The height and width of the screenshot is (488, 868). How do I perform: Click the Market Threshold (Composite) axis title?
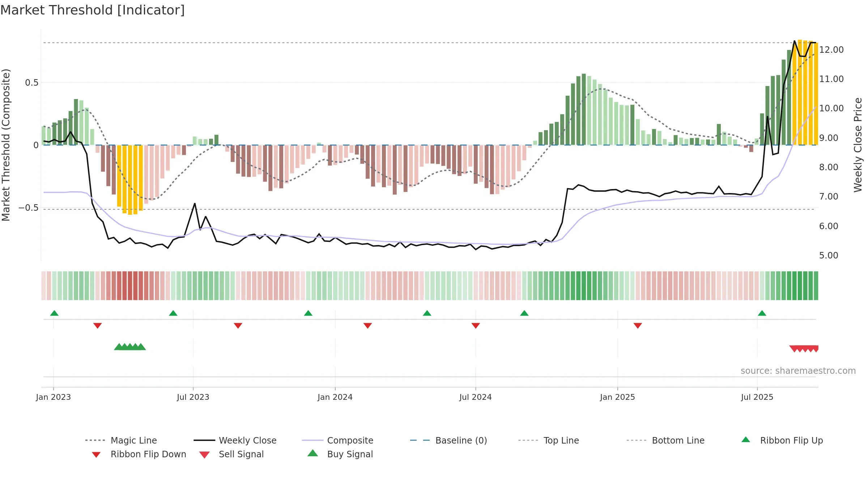pos(6,145)
